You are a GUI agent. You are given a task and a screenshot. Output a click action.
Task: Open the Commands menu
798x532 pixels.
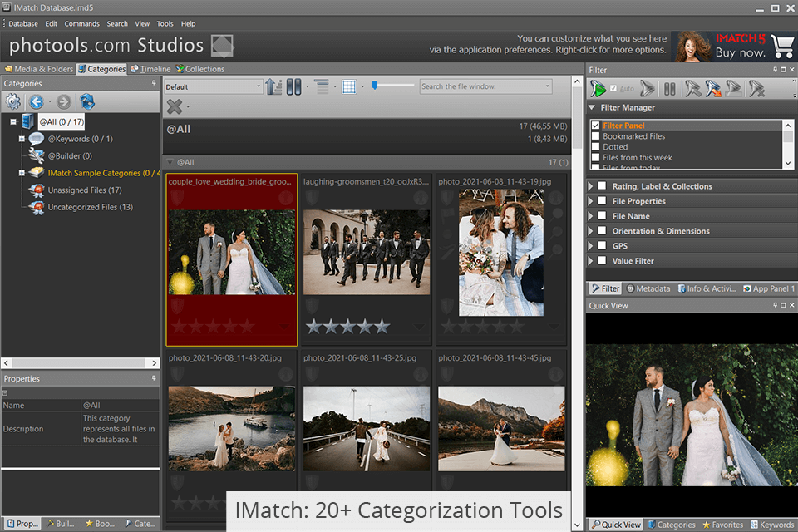click(x=81, y=24)
